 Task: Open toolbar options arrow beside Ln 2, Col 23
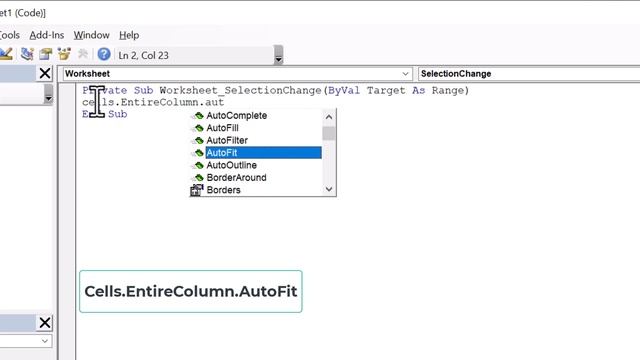(x=278, y=55)
